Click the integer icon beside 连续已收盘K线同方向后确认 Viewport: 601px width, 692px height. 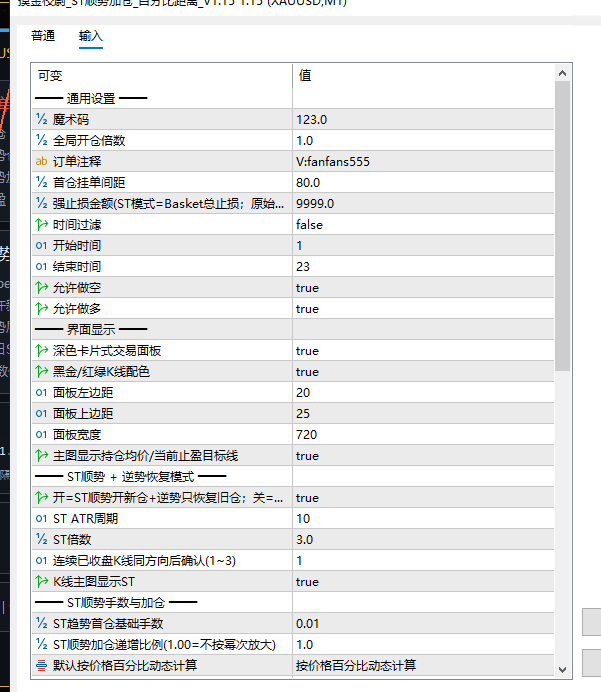[41, 560]
